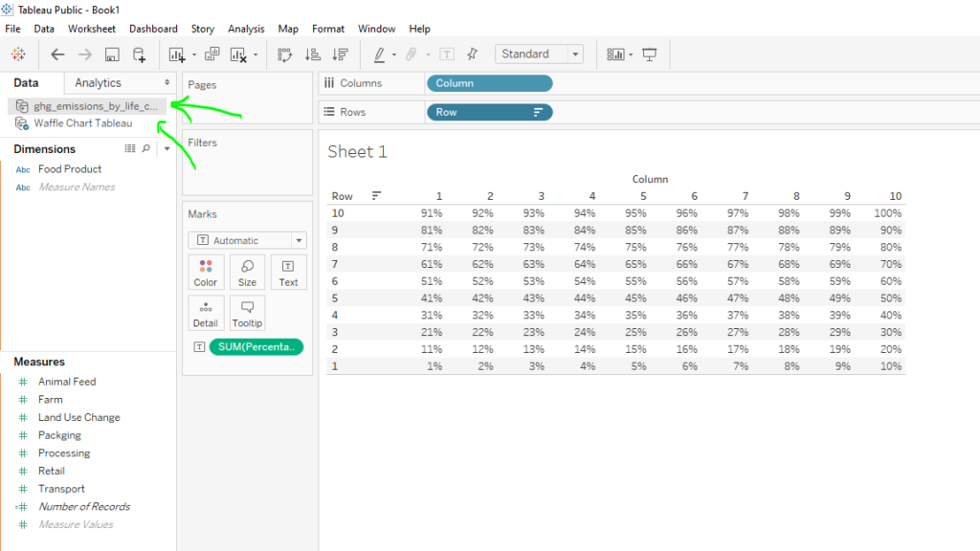Open the Color marks card
Image resolution: width=980 pixels, height=551 pixels.
(206, 273)
